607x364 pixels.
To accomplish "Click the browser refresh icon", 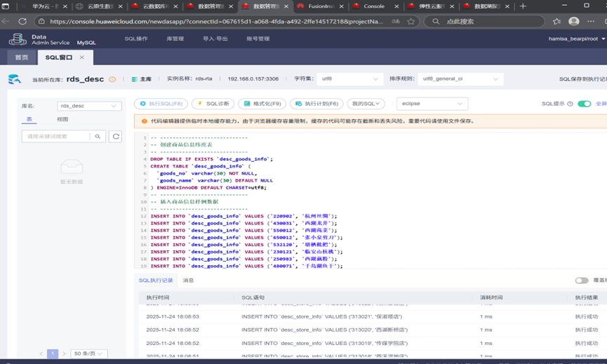I will (x=22, y=22).
